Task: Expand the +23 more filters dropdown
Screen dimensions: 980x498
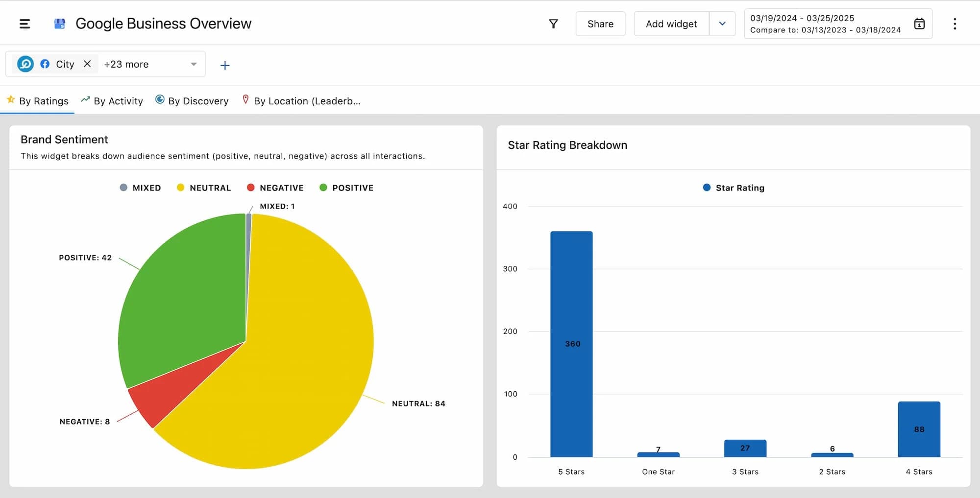Action: point(125,64)
